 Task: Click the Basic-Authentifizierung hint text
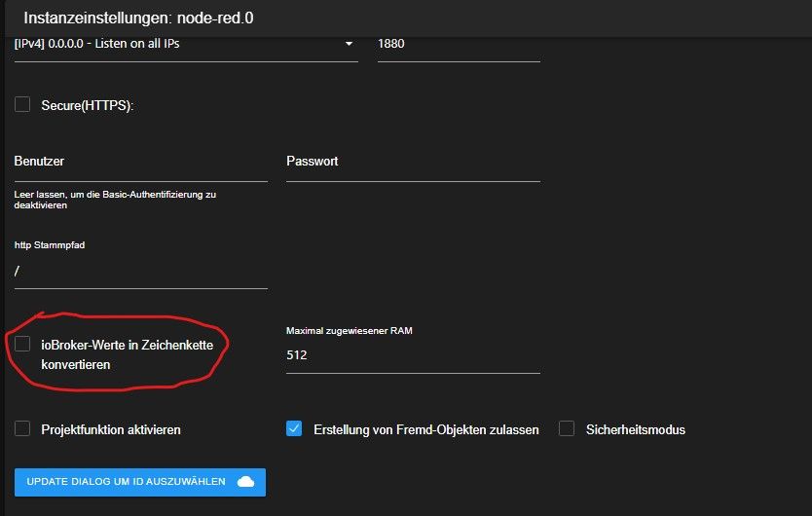tap(115, 200)
